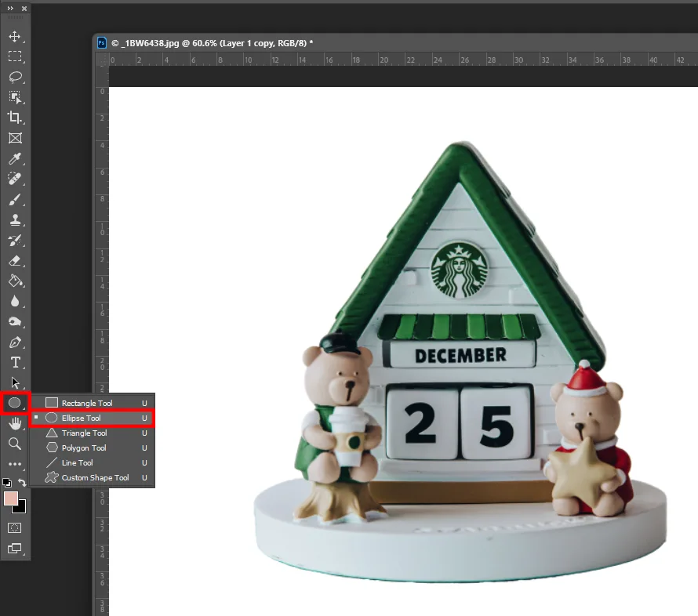Click the vertical ruler at mark 8

click(103, 199)
